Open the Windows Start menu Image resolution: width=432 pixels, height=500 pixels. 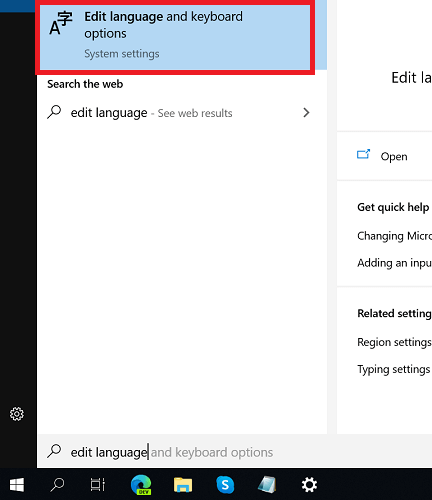point(17,485)
